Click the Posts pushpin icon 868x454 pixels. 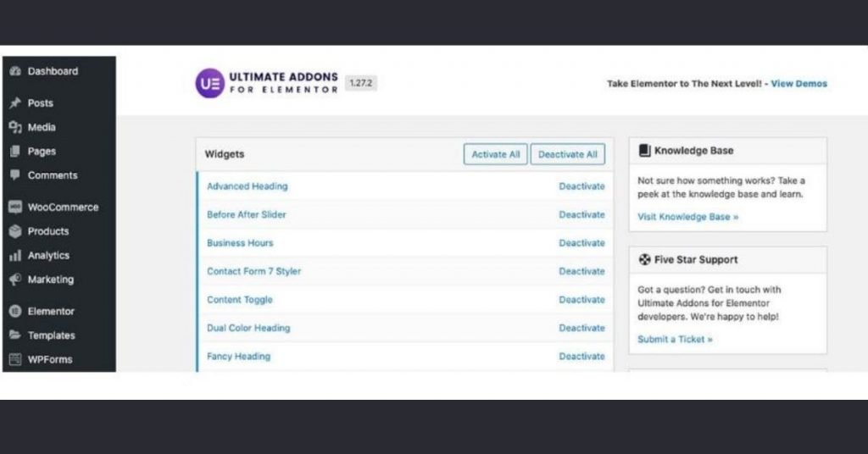pos(15,102)
